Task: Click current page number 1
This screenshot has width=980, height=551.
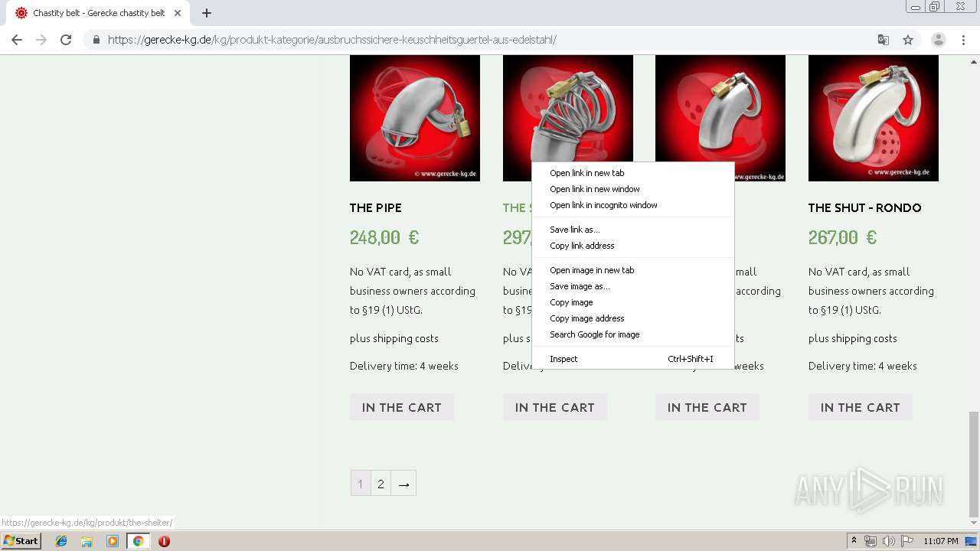Action: tap(361, 484)
